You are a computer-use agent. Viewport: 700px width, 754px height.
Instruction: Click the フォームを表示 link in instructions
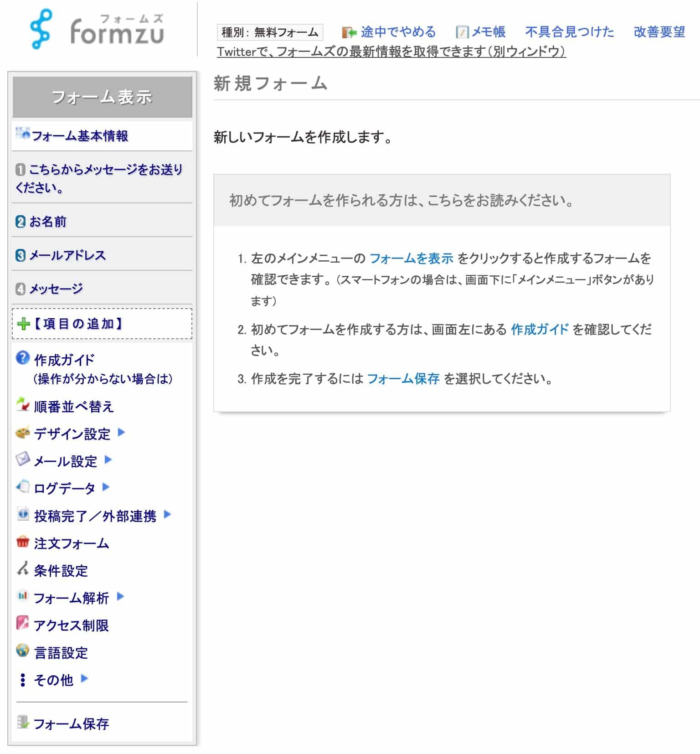point(411,258)
